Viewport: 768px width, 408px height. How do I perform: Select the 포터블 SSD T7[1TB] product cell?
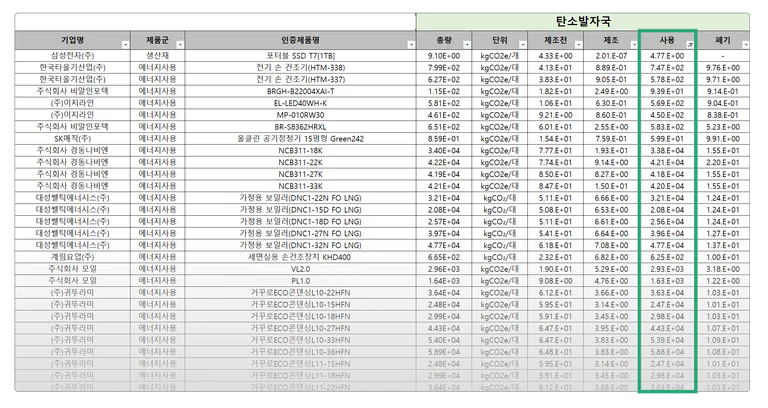coord(301,56)
